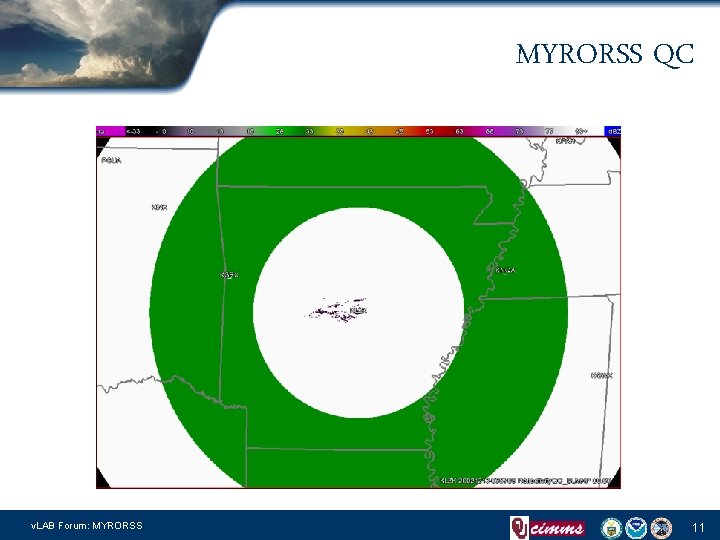Click the "vLAB Forum: MYRORSS" footer text
720x540 pixels.
click(x=87, y=525)
